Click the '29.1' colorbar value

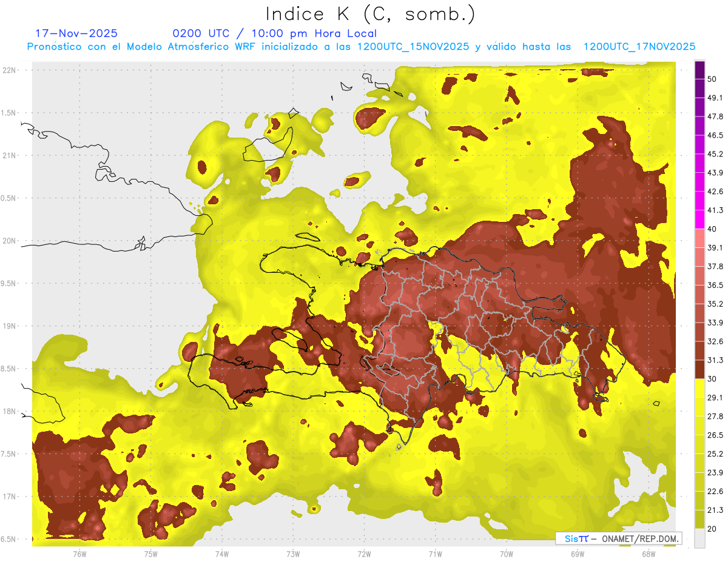coord(715,397)
